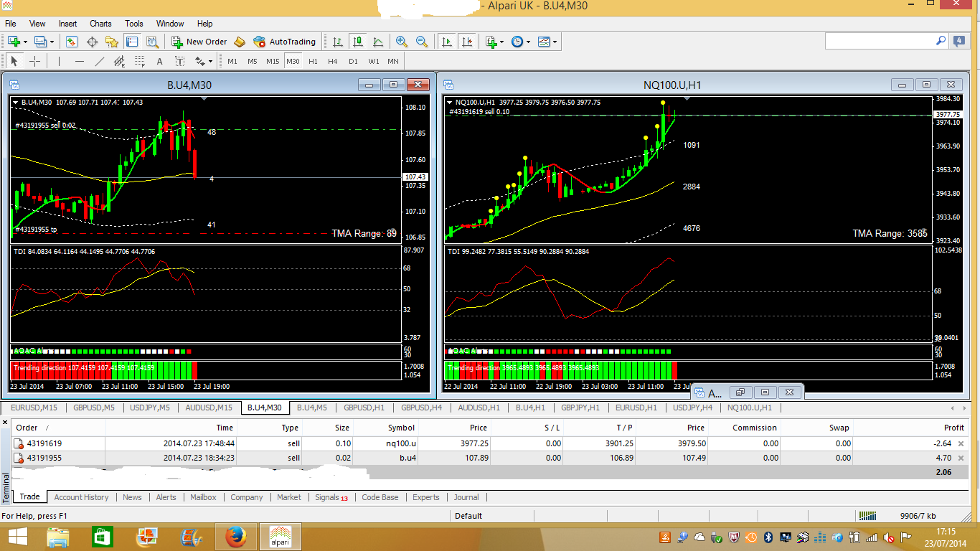Screen dimensions: 980x551
Task: Close order 43191955 with its X
Action: (x=961, y=458)
